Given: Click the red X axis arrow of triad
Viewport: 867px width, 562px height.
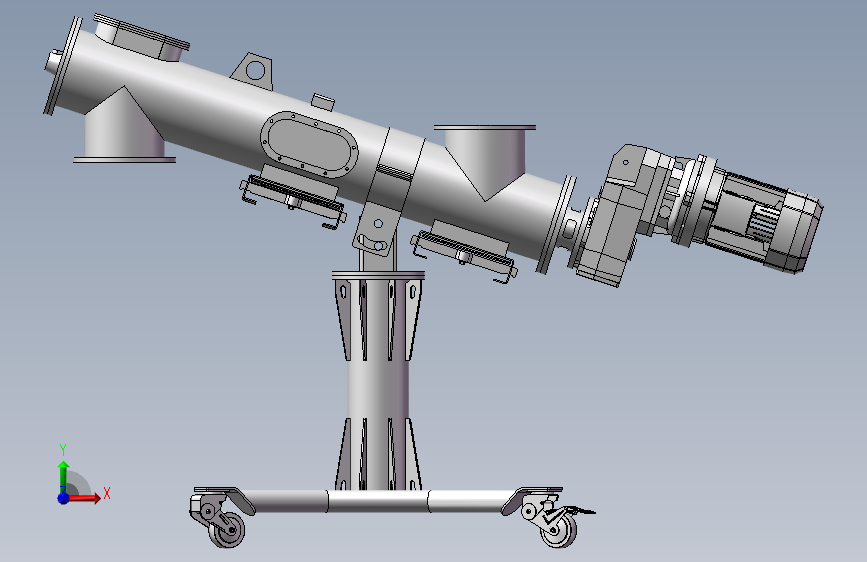Looking at the screenshot, I should (85, 498).
